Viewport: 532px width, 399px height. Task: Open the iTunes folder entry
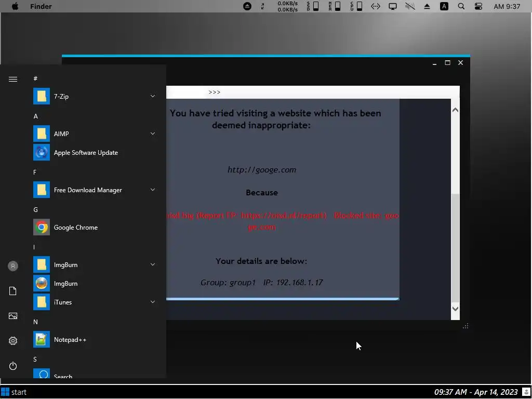point(95,302)
